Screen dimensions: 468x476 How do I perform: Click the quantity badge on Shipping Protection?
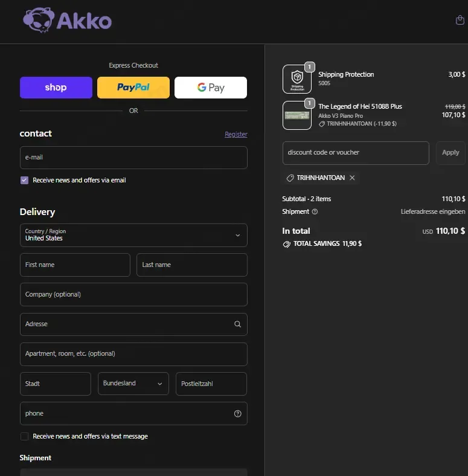[309, 67]
